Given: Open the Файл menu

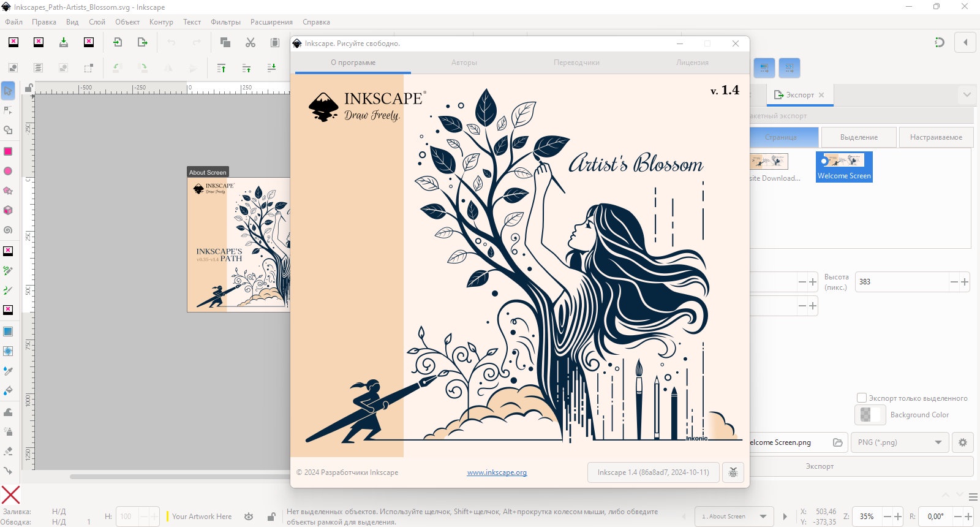Looking at the screenshot, I should (13, 22).
